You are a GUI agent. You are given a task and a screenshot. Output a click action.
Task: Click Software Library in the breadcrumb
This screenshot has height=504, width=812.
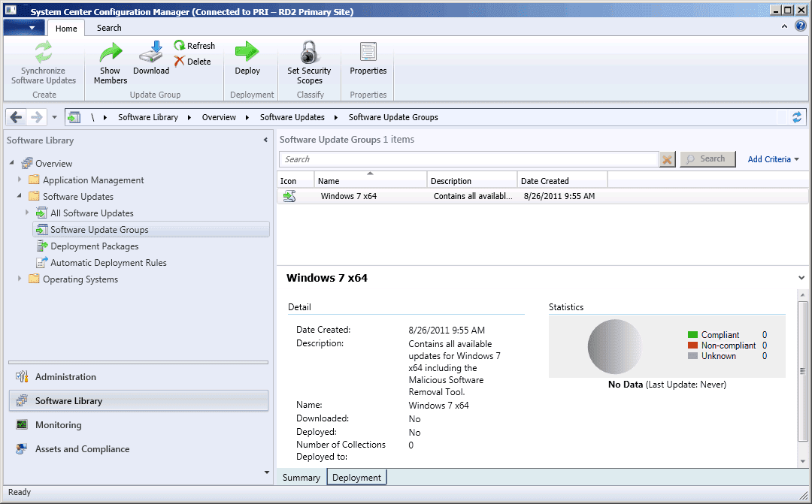[x=148, y=117]
